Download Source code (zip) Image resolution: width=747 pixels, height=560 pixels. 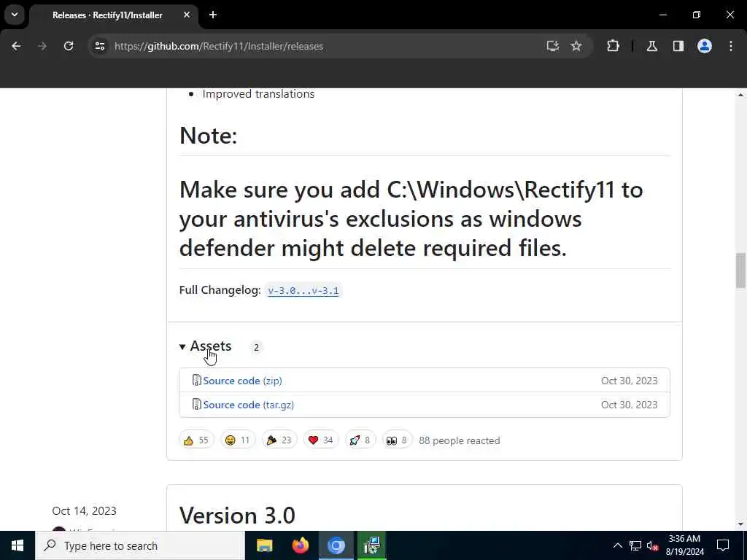pyautogui.click(x=242, y=381)
